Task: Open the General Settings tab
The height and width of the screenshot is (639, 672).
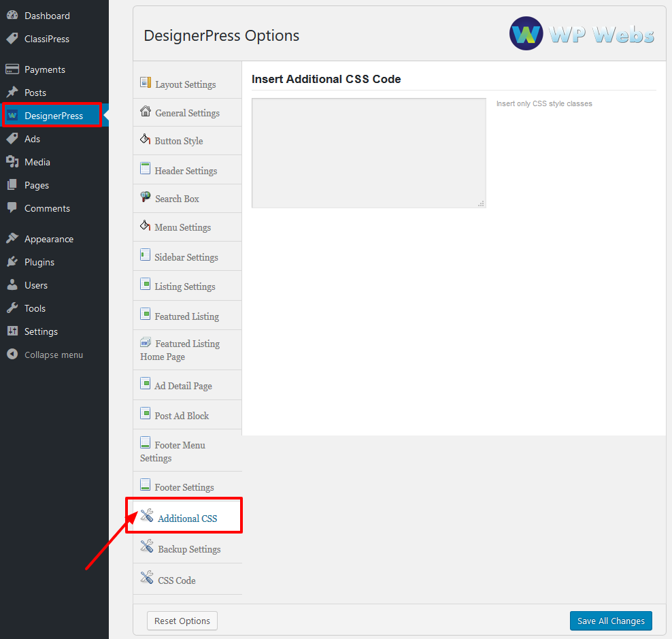Action: click(x=187, y=113)
